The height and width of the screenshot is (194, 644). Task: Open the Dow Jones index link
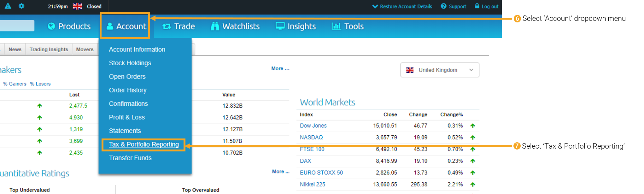313,126
